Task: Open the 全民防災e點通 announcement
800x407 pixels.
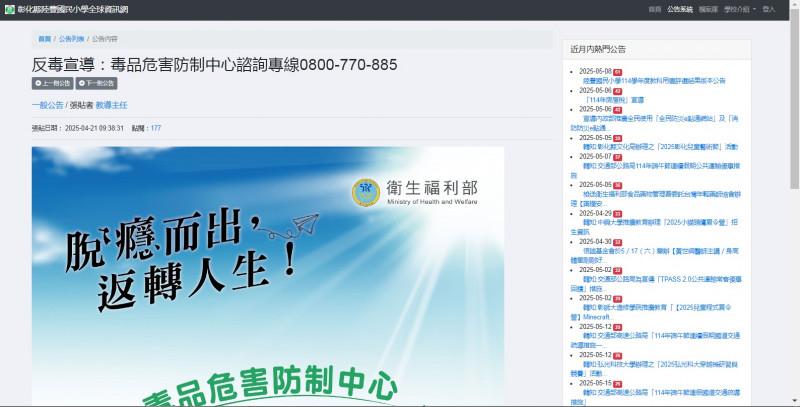Action: tap(655, 123)
